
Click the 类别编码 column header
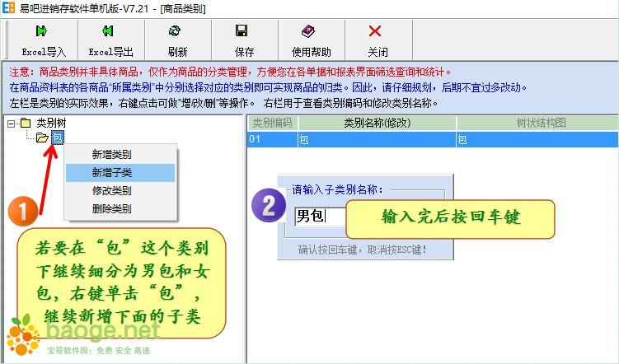click(x=272, y=123)
